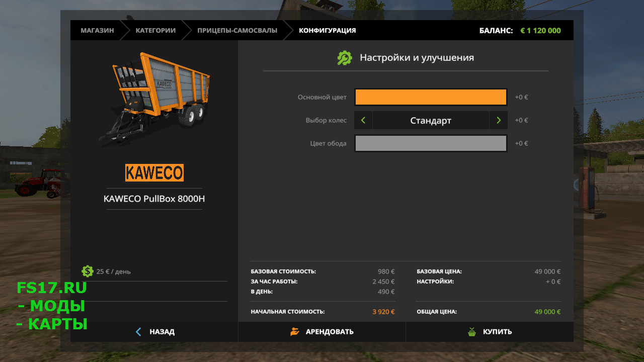Open the Прицепы-самосвалы breadcrumb
644x362 pixels.
237,30
